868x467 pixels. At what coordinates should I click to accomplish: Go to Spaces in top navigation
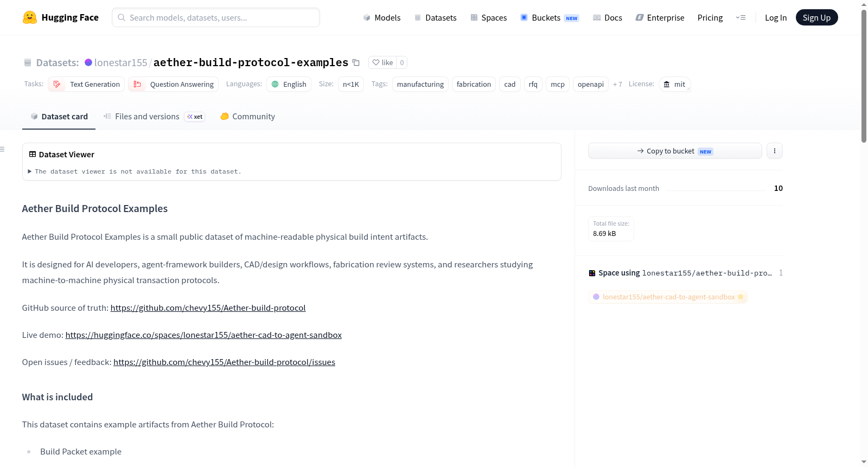pyautogui.click(x=488, y=17)
